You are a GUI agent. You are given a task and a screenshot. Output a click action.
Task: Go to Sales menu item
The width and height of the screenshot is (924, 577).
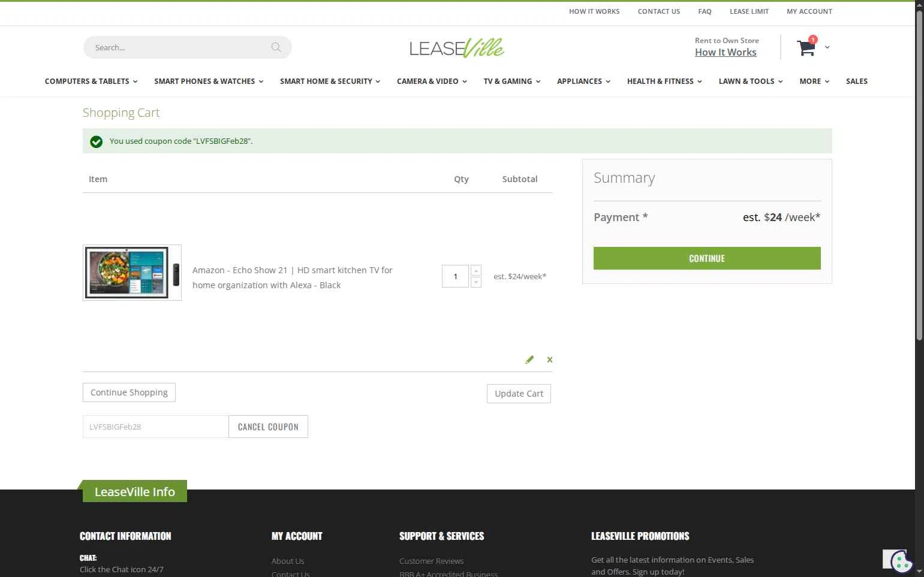click(x=857, y=81)
